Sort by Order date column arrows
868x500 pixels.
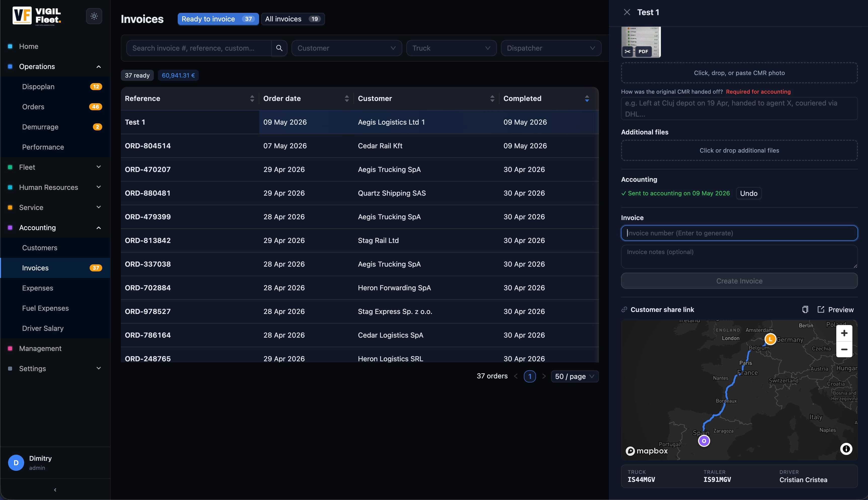(347, 98)
